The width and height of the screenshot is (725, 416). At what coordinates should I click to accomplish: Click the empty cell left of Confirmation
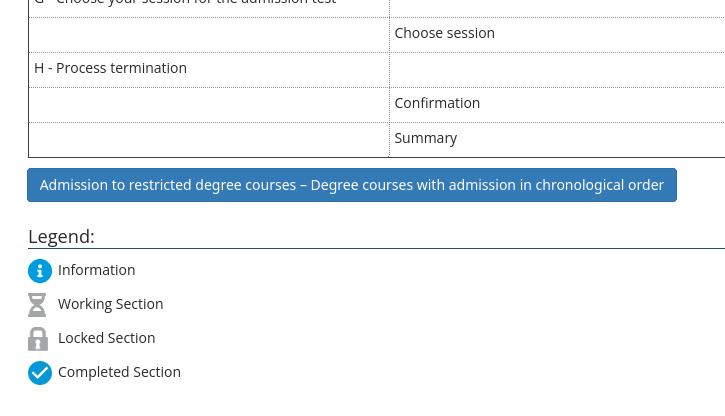pyautogui.click(x=208, y=103)
